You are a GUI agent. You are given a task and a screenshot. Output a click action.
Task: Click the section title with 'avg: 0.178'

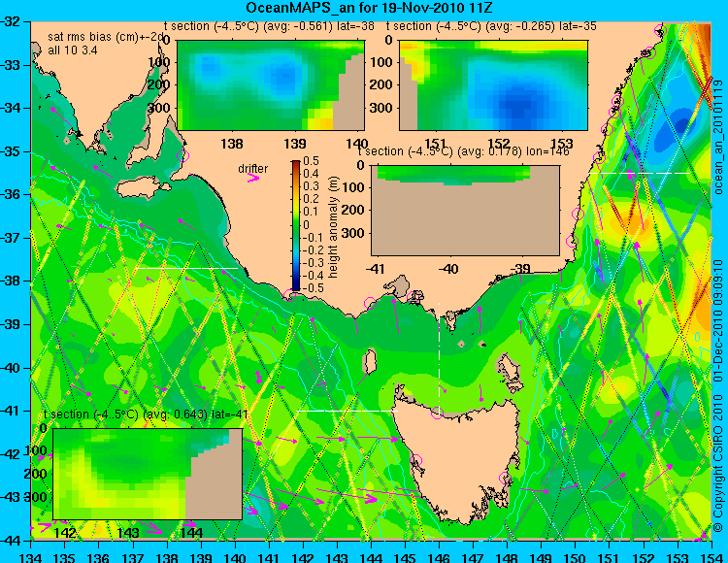[464, 151]
